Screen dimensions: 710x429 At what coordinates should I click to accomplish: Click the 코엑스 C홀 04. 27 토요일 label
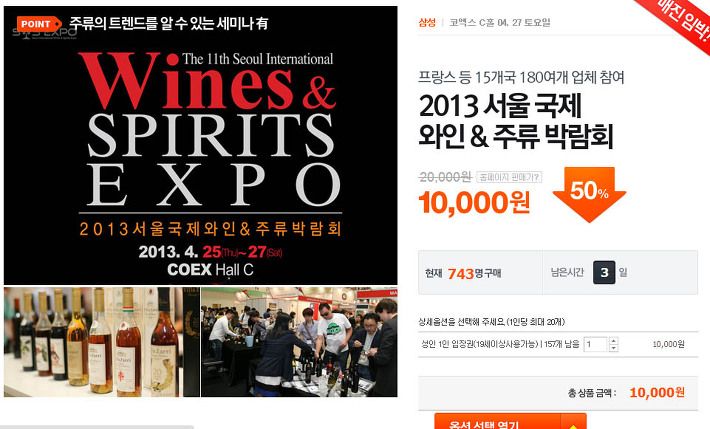pyautogui.click(x=499, y=22)
